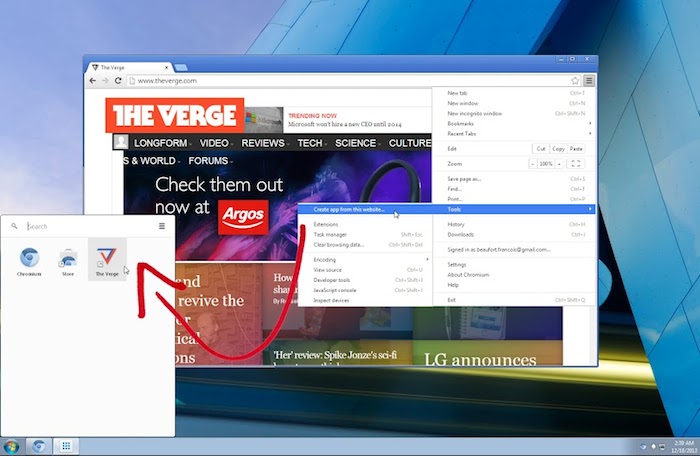700x456 pixels.
Task: Click the browser forward arrow
Action: pyautogui.click(x=105, y=81)
